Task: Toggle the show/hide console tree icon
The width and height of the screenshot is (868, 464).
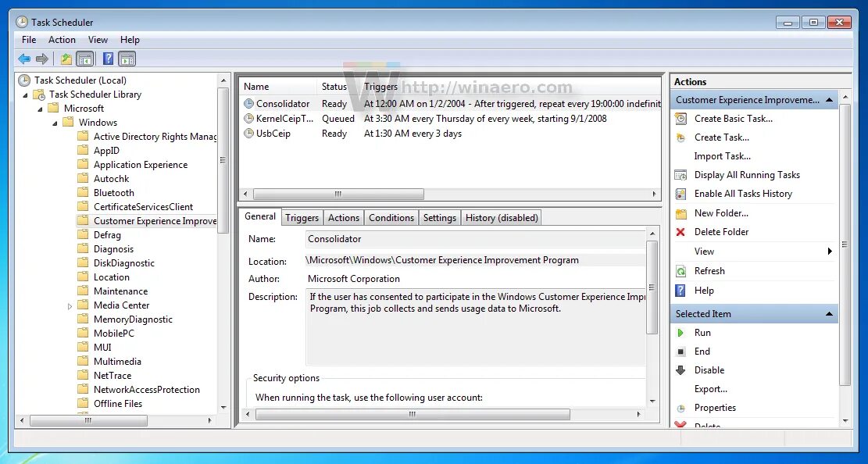Action: point(84,59)
